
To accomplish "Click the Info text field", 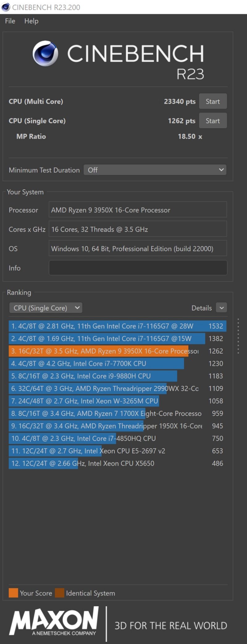I will 138,268.
